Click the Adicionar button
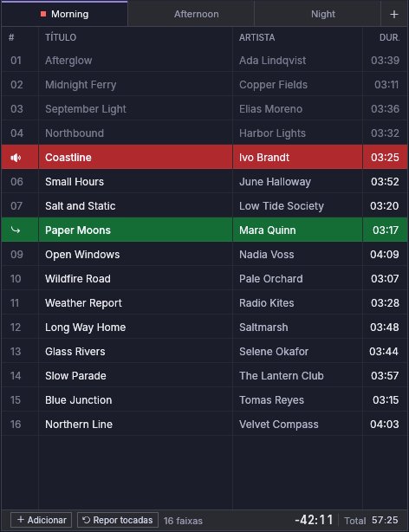Image resolution: width=409 pixels, height=532 pixels. 41,520
